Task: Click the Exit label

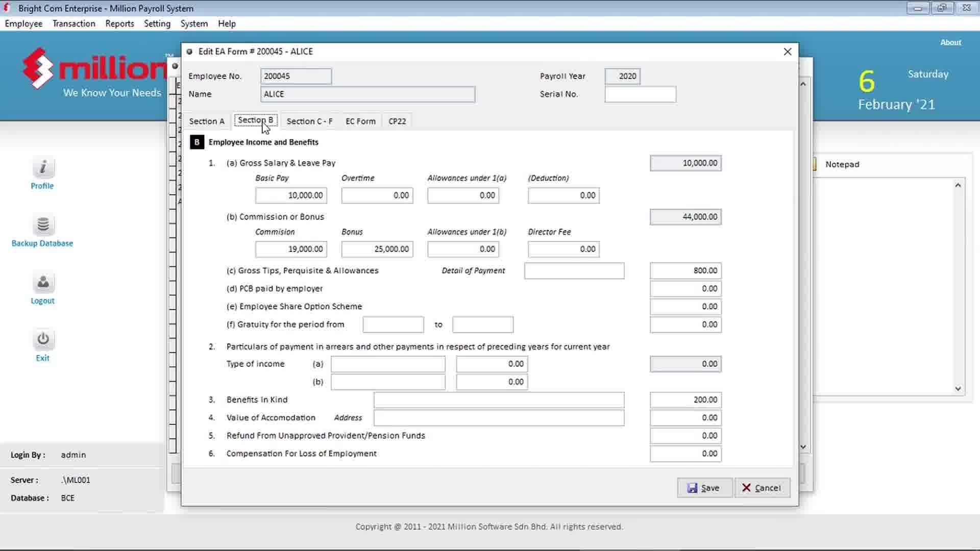Action: pos(42,358)
